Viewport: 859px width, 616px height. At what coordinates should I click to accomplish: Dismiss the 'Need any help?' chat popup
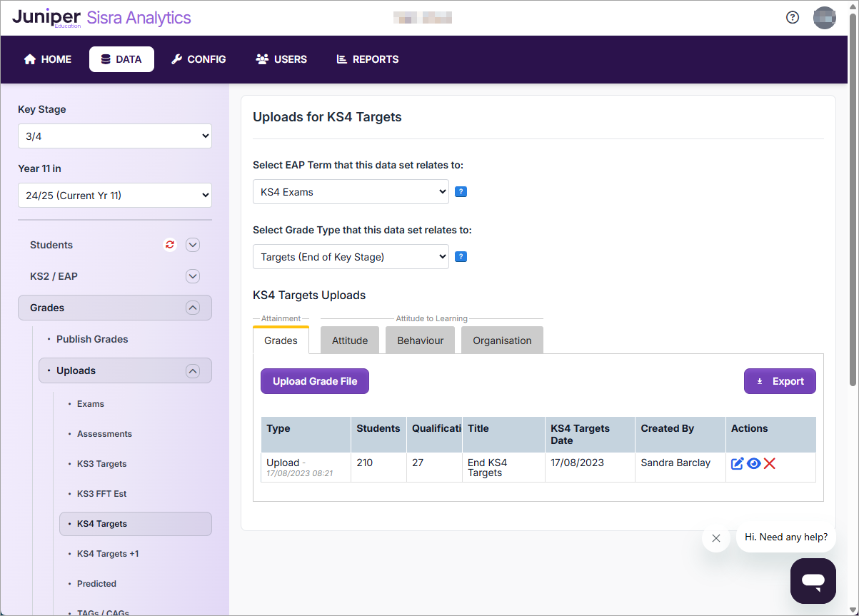click(715, 538)
